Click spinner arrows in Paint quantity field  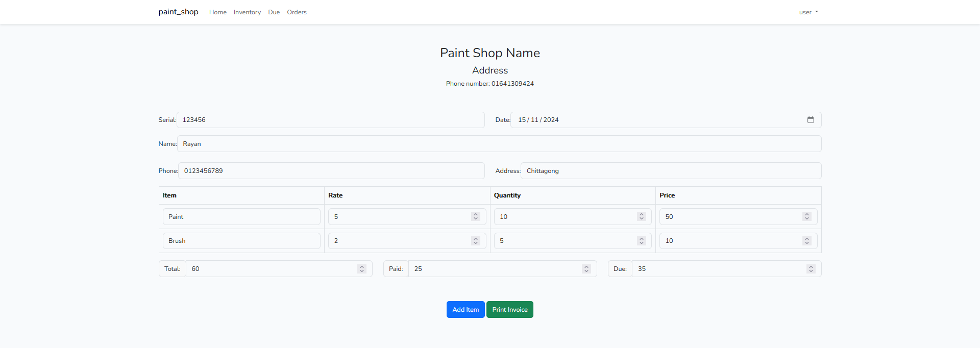pyautogui.click(x=641, y=217)
